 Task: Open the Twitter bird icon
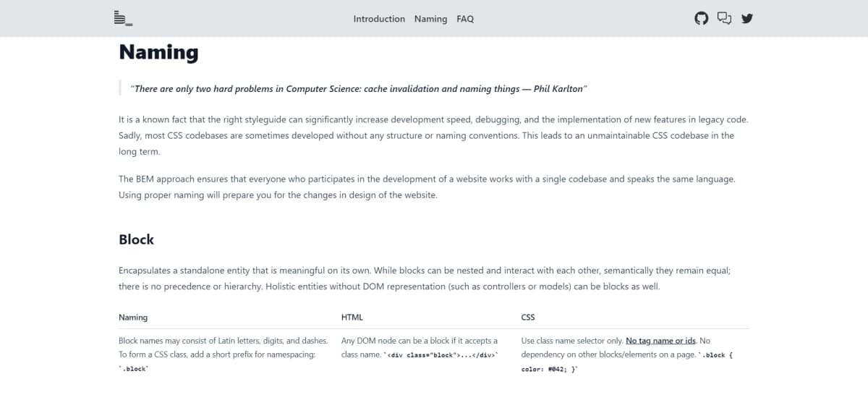point(747,19)
